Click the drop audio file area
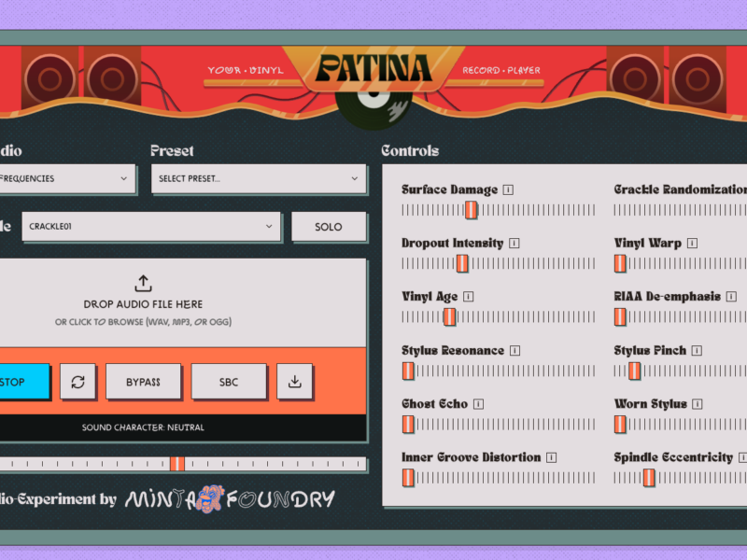Screen dimensions: 747x560 [x=183, y=302]
